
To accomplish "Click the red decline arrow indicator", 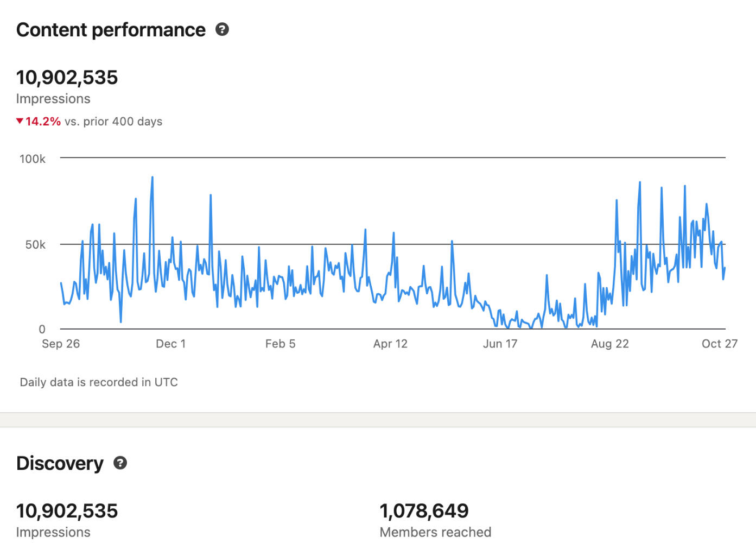I will [x=19, y=122].
